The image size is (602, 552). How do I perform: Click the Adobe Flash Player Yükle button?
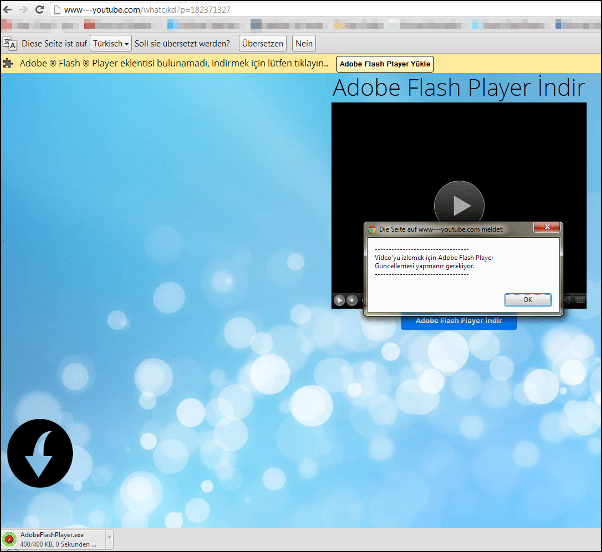click(x=385, y=64)
